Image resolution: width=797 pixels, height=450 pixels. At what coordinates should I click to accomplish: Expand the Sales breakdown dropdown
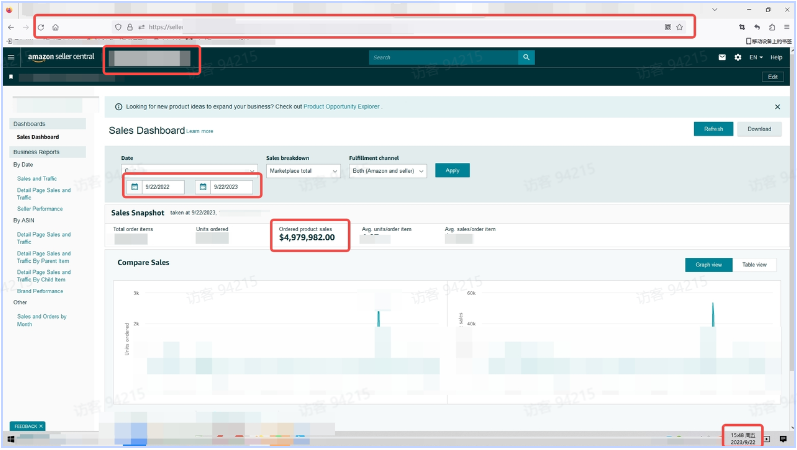(x=304, y=171)
